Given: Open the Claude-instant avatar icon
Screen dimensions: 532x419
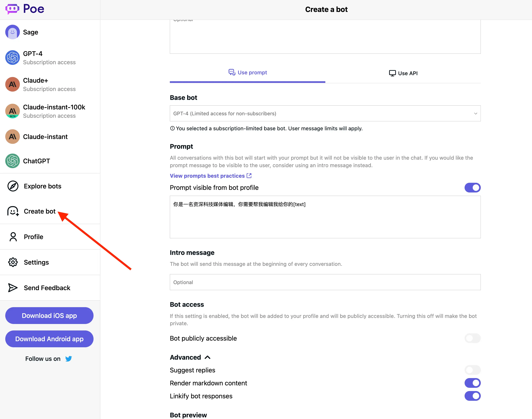Looking at the screenshot, I should click(x=13, y=137).
